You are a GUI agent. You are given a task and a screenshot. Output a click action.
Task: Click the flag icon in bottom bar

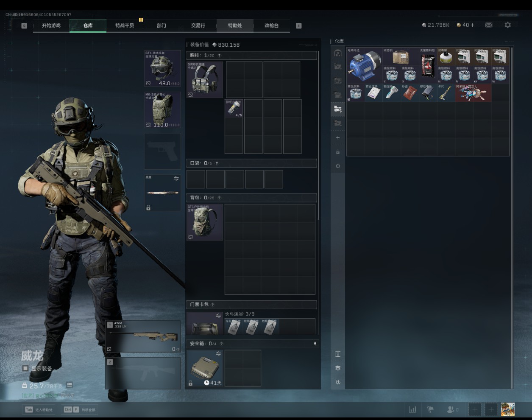[430, 409]
